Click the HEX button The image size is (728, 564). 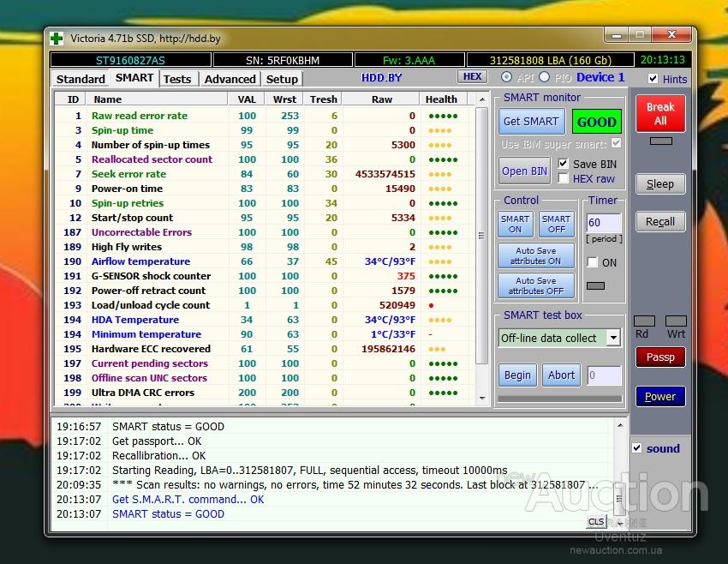click(x=472, y=76)
